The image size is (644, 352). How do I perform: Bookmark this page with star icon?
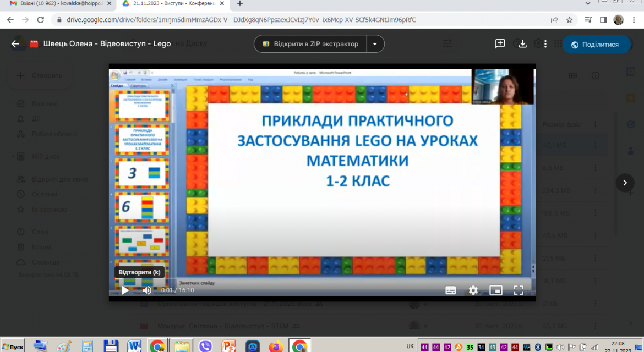(x=569, y=20)
